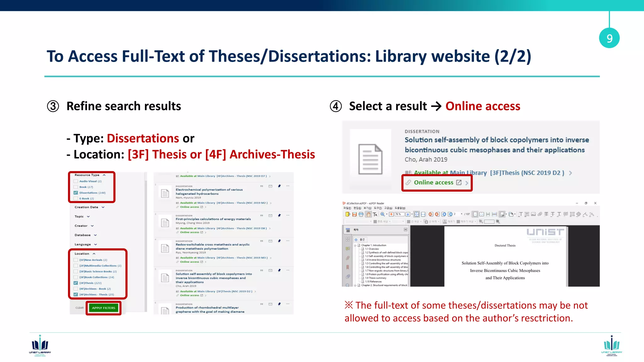Go to first page in ezPDF Reader
The width and height of the screenshot is (644, 362).
[x=430, y=214]
